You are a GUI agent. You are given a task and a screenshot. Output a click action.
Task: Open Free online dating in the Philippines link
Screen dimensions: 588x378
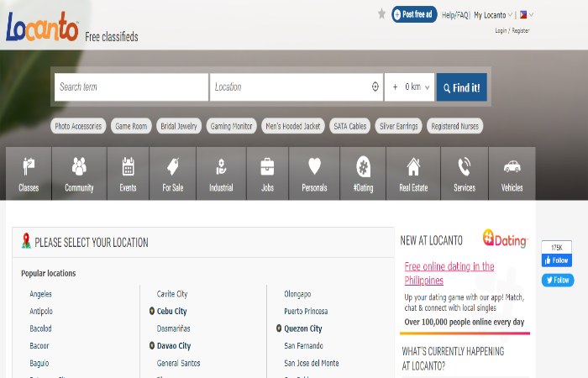click(449, 273)
